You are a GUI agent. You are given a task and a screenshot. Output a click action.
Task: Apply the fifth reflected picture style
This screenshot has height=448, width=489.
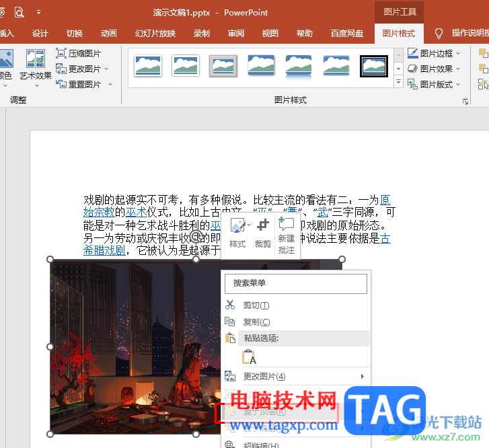coord(299,67)
